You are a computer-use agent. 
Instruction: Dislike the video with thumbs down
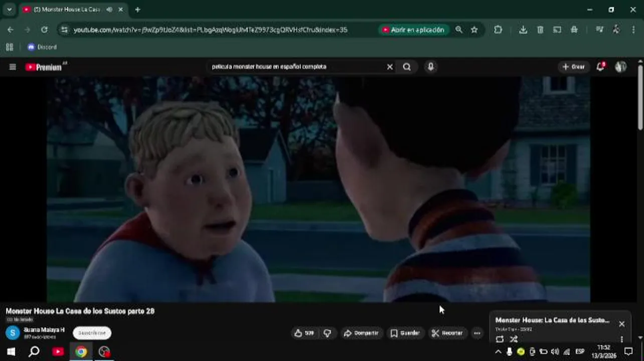pyautogui.click(x=327, y=333)
